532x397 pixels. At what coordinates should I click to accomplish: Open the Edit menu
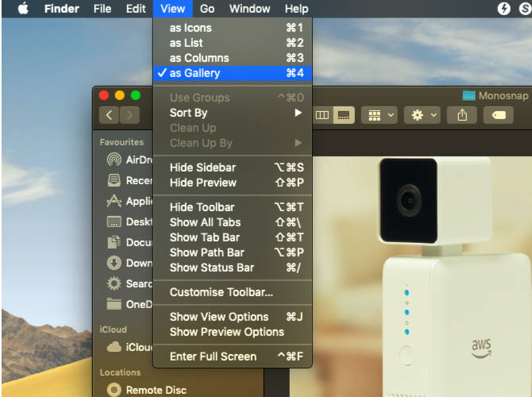(136, 9)
